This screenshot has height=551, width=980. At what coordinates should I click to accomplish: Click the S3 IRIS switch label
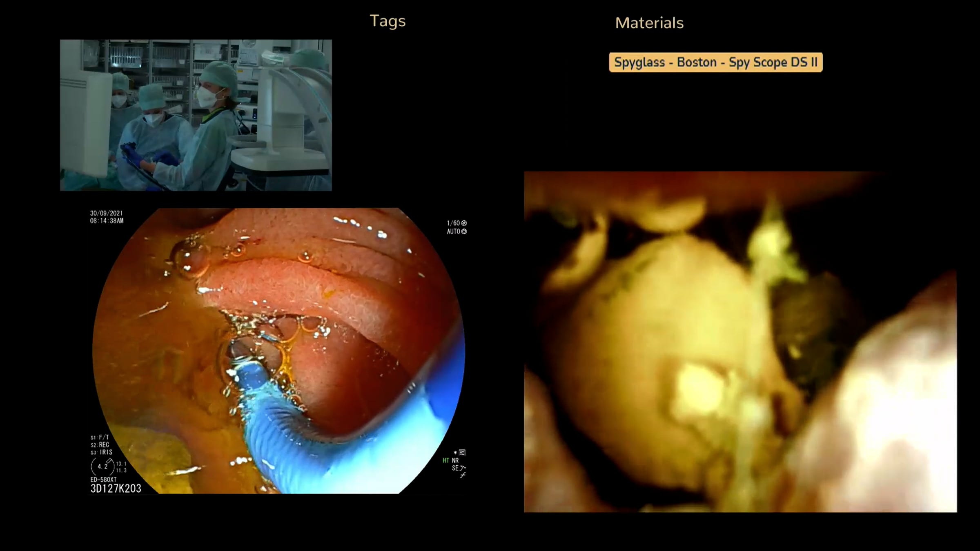click(101, 452)
